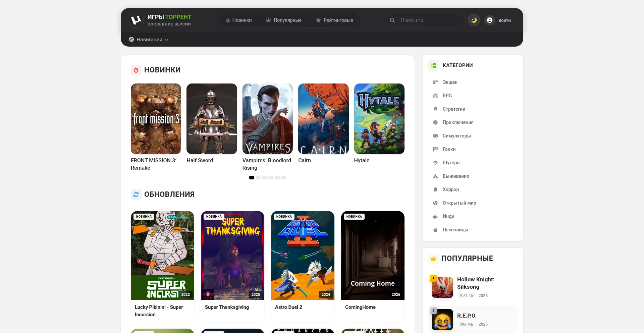Open the Vampires: Bloodlord Rising cover
644x333 pixels.
268,119
